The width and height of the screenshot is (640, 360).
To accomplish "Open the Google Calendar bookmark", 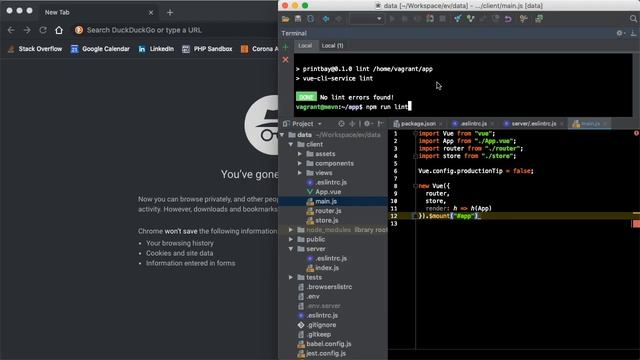I will (x=100, y=49).
